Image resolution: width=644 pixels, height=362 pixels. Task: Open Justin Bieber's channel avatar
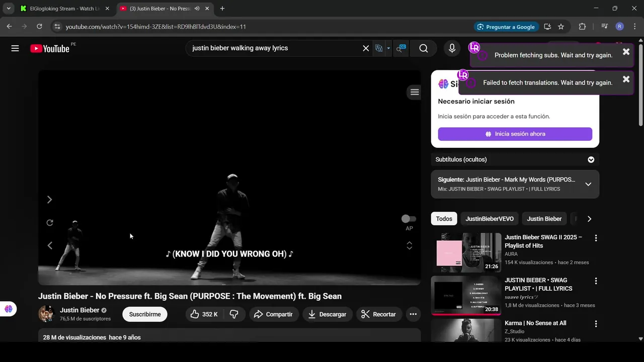click(46, 314)
